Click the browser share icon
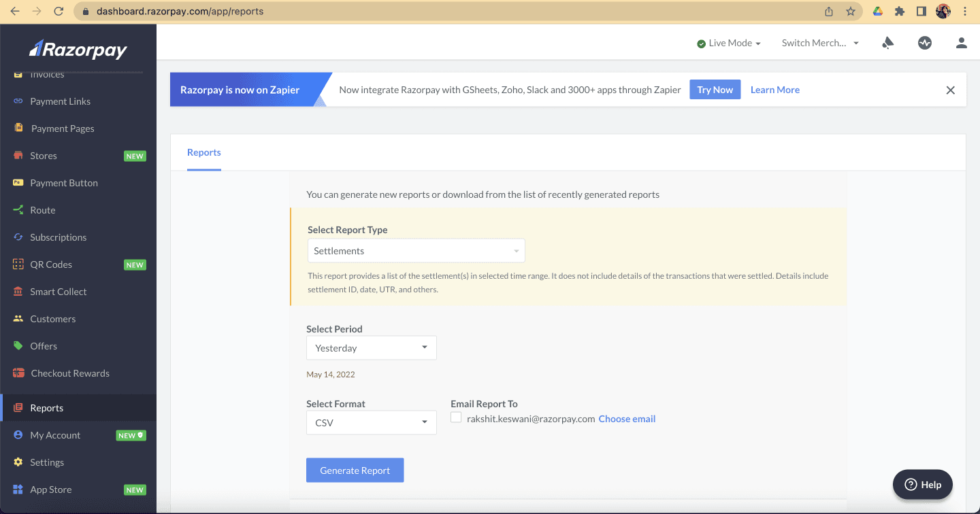 (x=828, y=11)
